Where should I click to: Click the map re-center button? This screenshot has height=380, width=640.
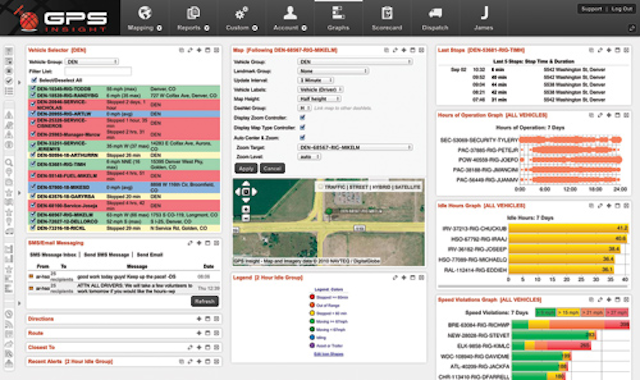click(x=246, y=191)
